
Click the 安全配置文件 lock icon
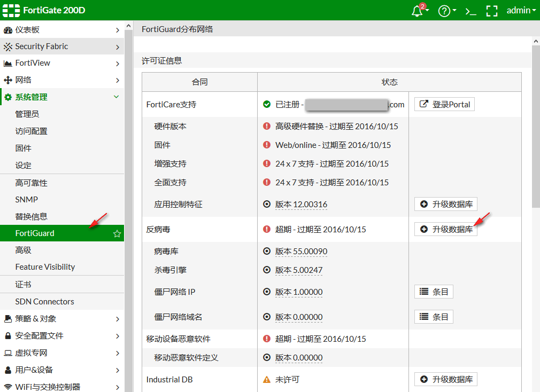pos(8,335)
